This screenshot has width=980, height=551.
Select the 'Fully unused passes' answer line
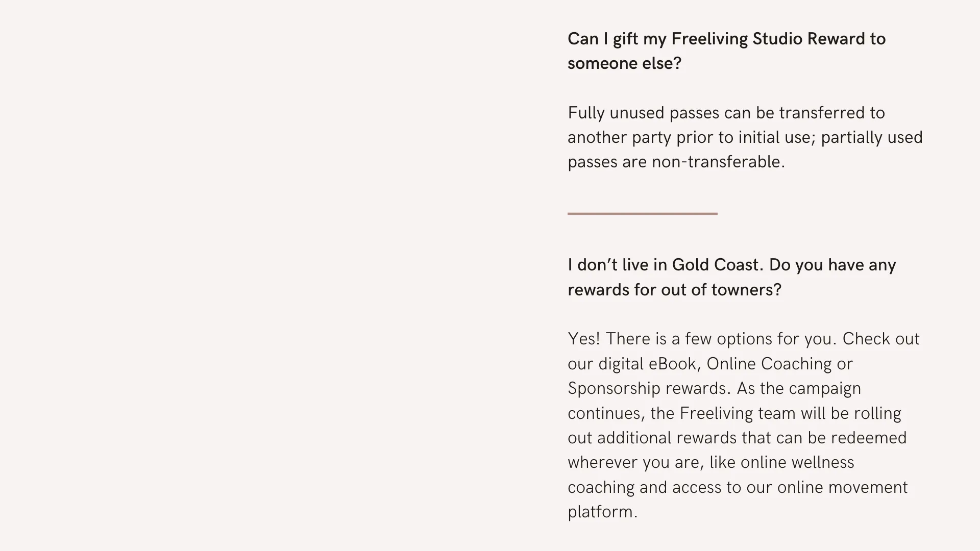click(726, 113)
